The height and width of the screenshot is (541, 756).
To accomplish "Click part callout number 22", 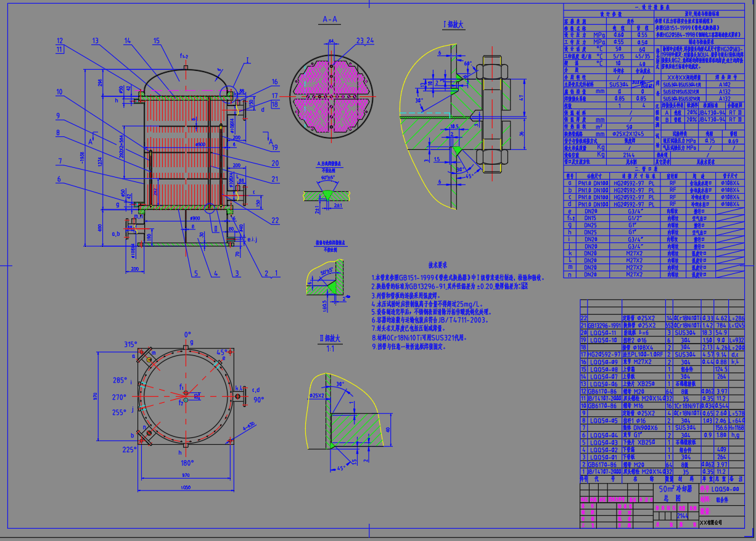I will pyautogui.click(x=275, y=220).
